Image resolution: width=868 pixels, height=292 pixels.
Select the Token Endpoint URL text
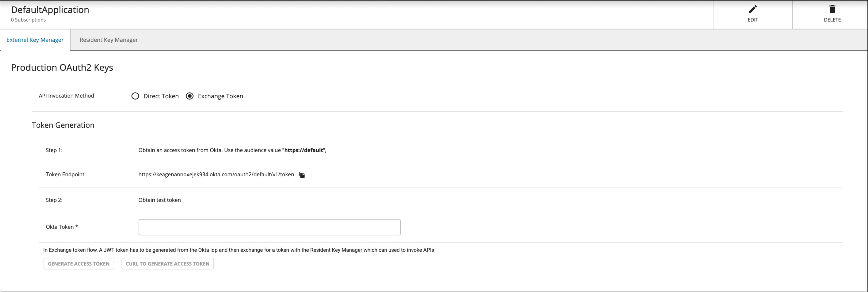(x=216, y=175)
